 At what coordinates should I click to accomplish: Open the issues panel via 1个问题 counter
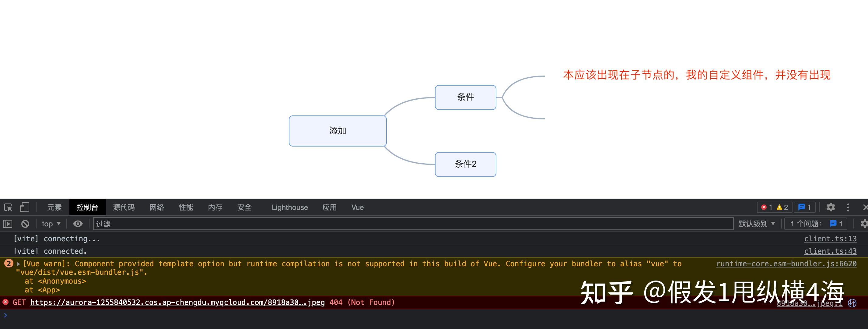815,223
